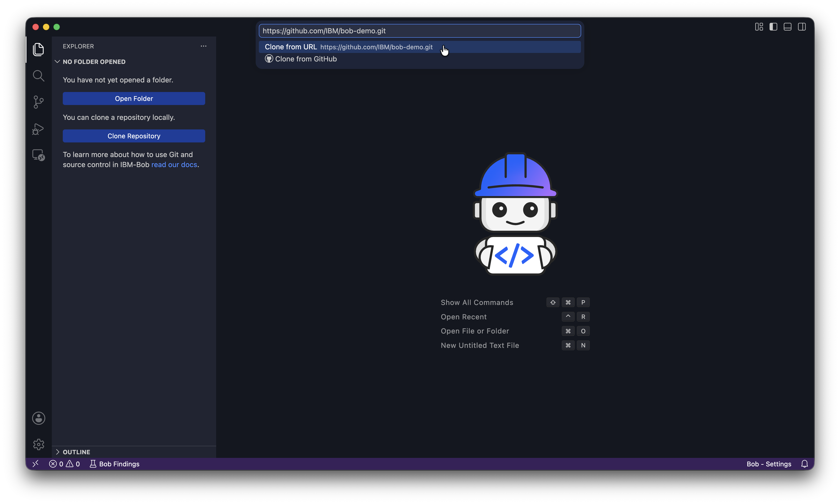Click the Open Folder button
840x504 pixels.
tap(134, 98)
